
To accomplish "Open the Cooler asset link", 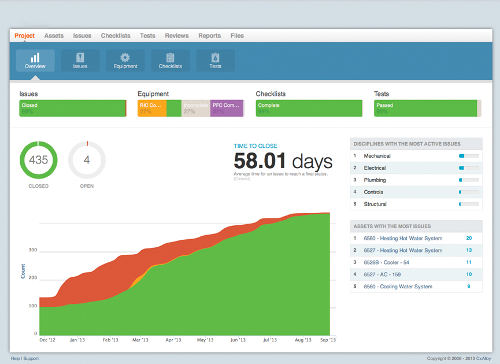I will [x=386, y=262].
